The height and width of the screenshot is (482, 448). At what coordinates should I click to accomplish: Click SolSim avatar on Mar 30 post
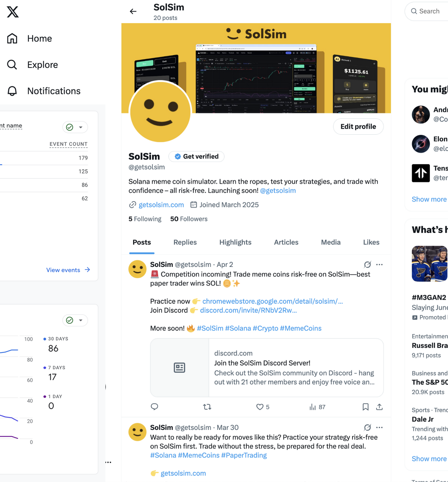[x=137, y=432]
